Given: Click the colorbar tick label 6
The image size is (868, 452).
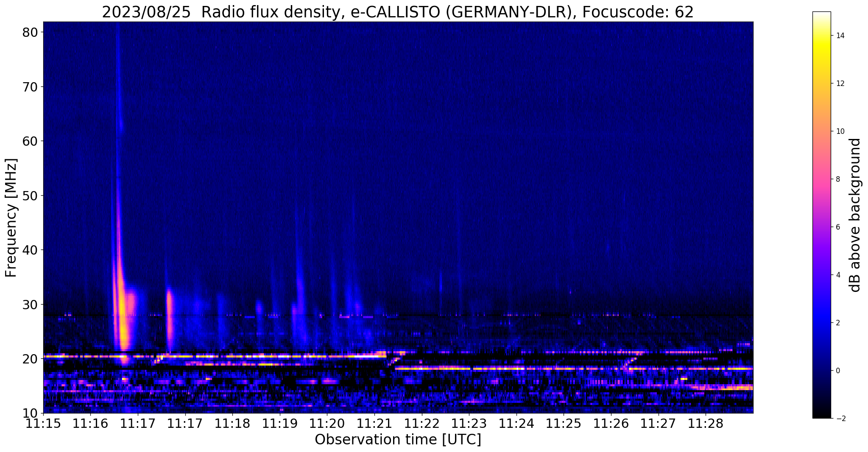Looking at the screenshot, I should (838, 227).
